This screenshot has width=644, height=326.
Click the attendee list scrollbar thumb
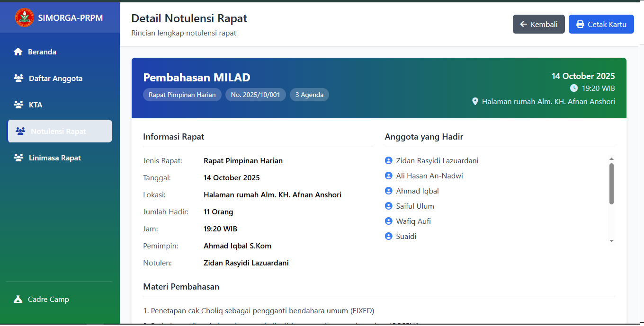tap(611, 184)
